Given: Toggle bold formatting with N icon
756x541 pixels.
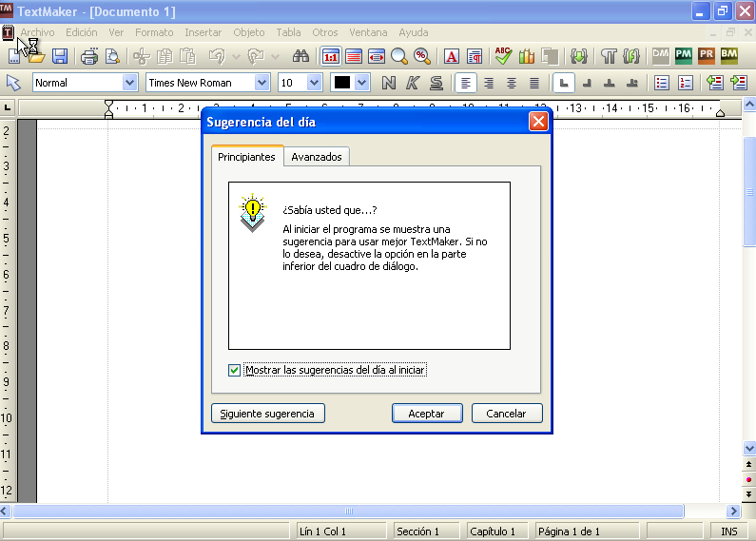Looking at the screenshot, I should click(x=388, y=83).
